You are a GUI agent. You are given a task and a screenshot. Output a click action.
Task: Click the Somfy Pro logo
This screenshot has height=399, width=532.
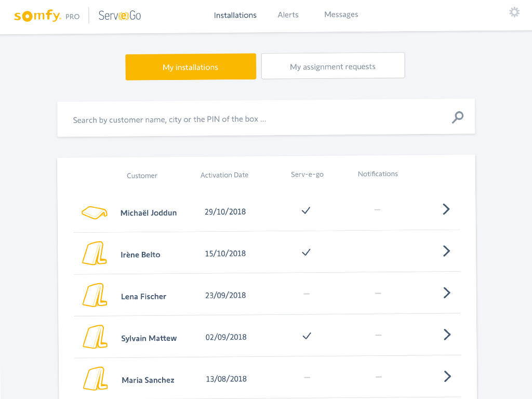[x=47, y=16]
